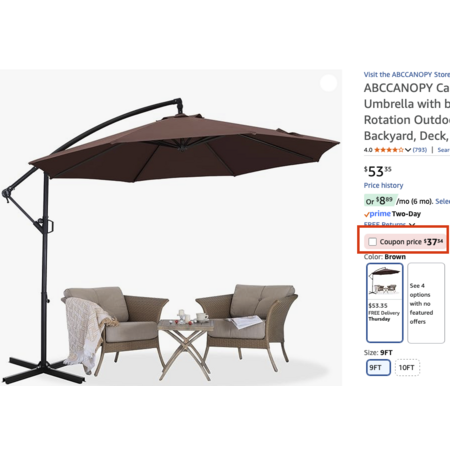Click the $8.89 per month green badge
This screenshot has width=450, height=450.
(380, 201)
